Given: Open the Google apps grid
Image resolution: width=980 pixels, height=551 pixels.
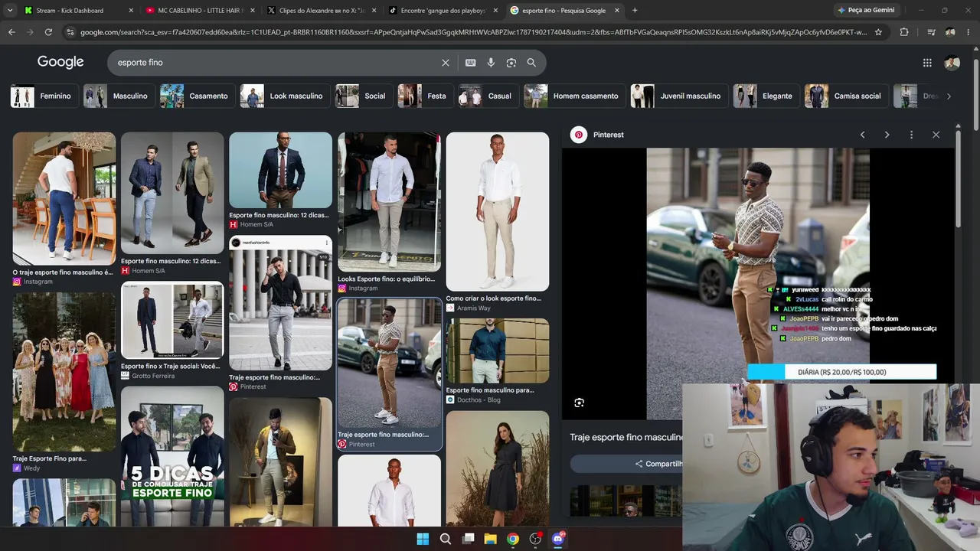Looking at the screenshot, I should tap(927, 63).
